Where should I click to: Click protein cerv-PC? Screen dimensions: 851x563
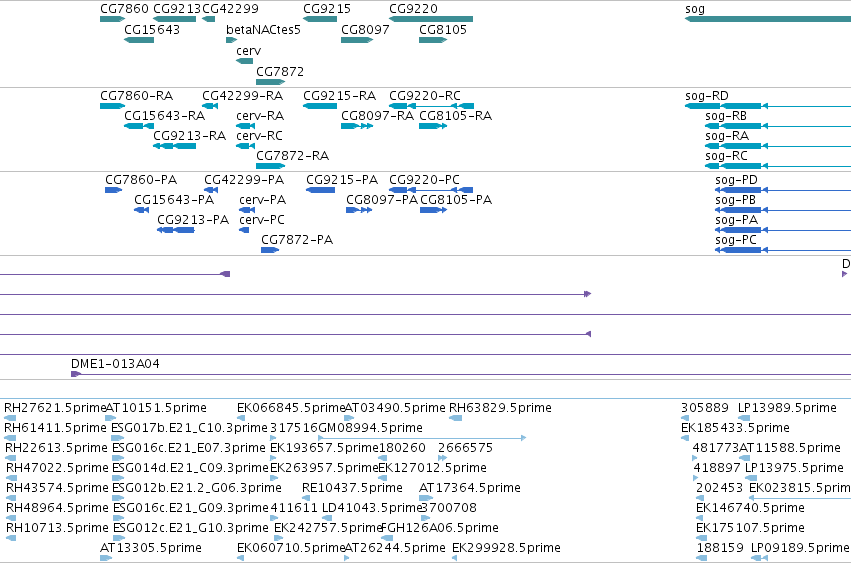coord(244,230)
